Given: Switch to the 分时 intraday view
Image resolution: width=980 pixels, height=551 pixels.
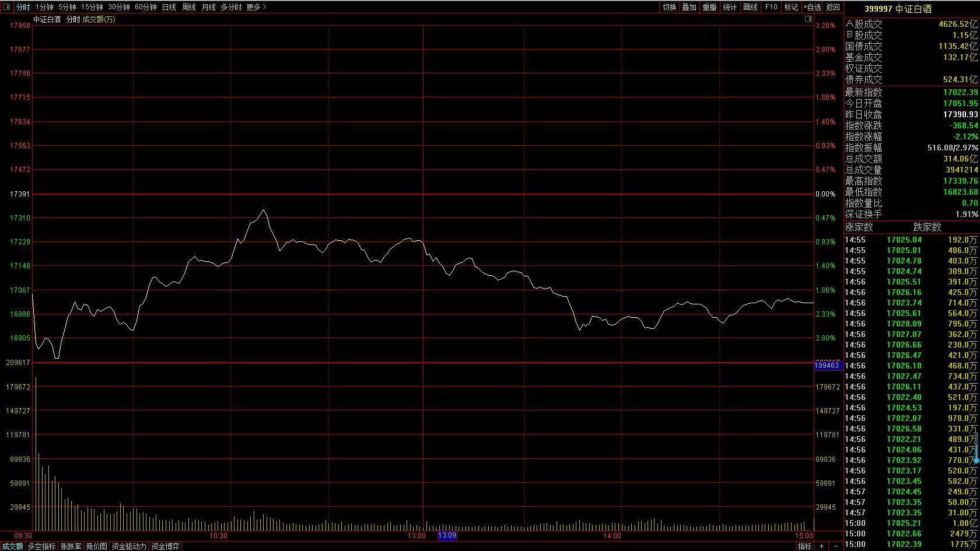Looking at the screenshot, I should [23, 7].
